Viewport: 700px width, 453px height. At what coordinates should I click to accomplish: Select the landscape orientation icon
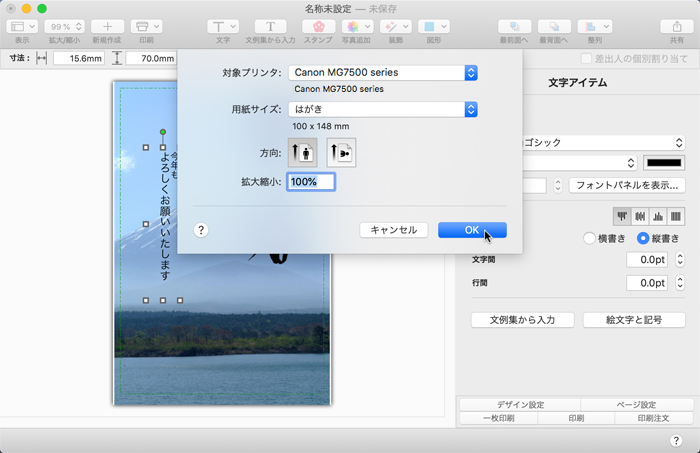click(x=341, y=152)
